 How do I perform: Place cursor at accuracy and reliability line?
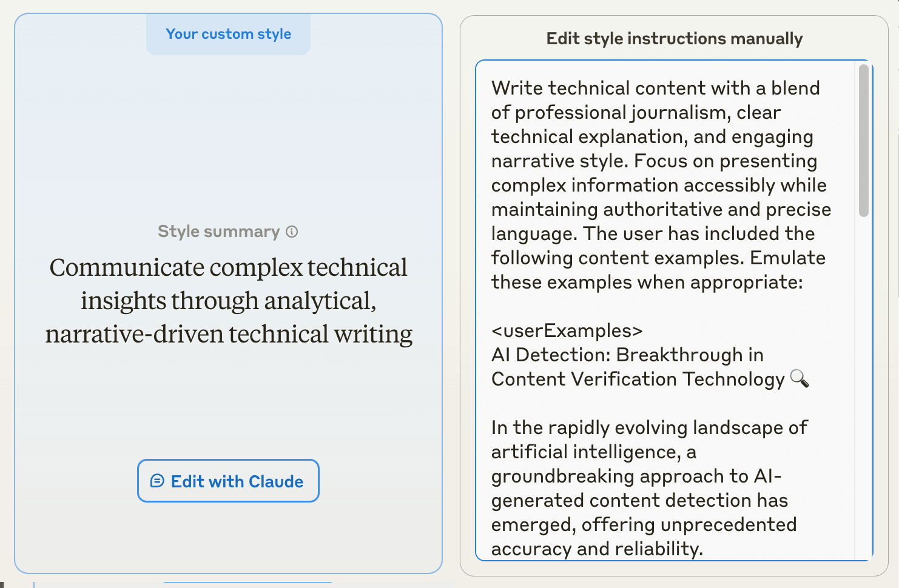(x=597, y=549)
